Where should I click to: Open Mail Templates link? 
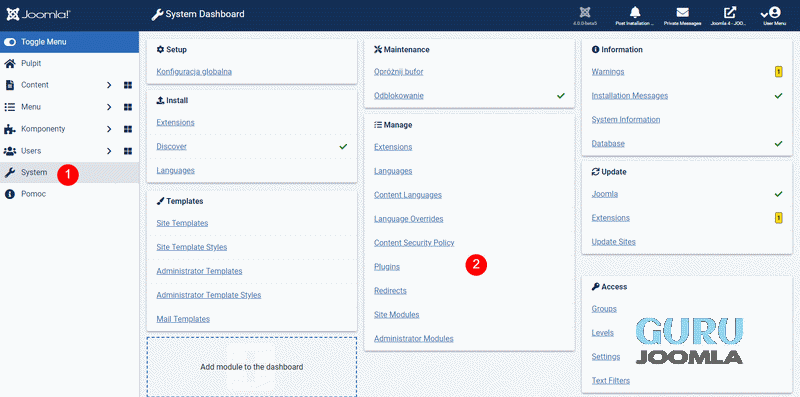183,319
